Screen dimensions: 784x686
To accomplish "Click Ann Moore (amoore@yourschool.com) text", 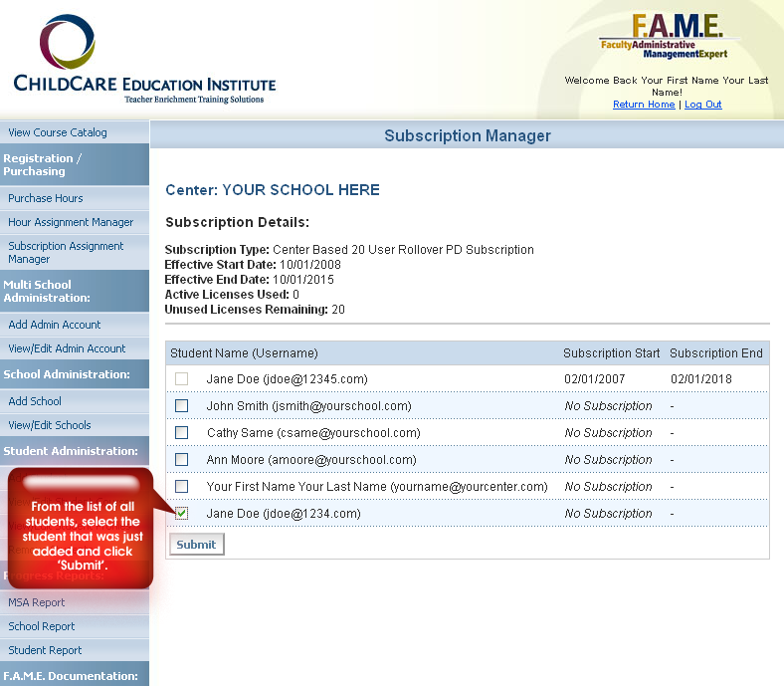I will 311,460.
